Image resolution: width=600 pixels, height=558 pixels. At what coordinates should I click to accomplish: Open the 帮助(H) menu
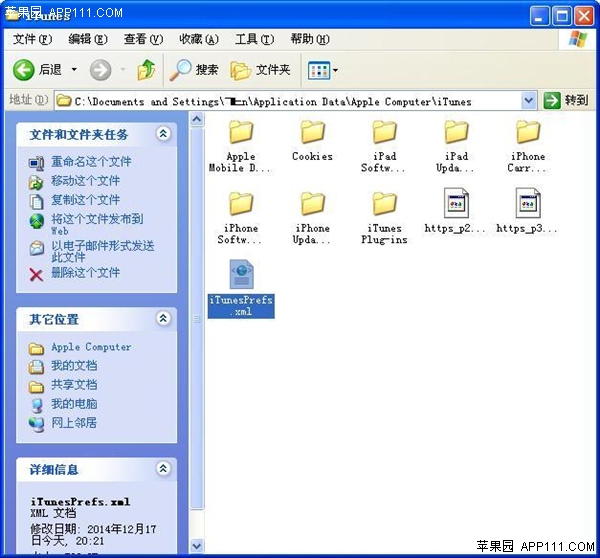[x=310, y=39]
